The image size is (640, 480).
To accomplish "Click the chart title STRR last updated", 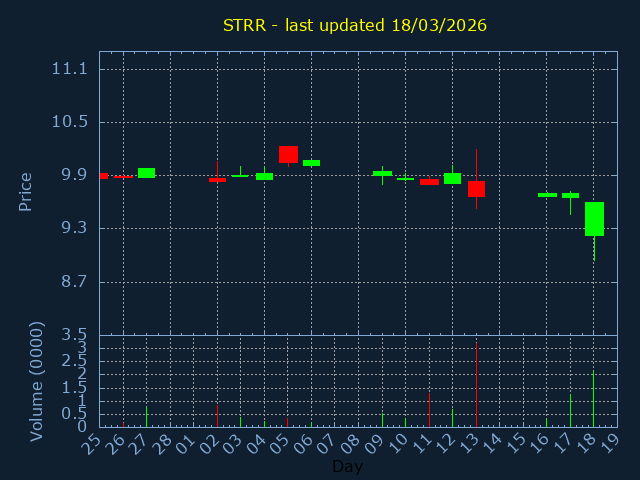I will tap(355, 25).
